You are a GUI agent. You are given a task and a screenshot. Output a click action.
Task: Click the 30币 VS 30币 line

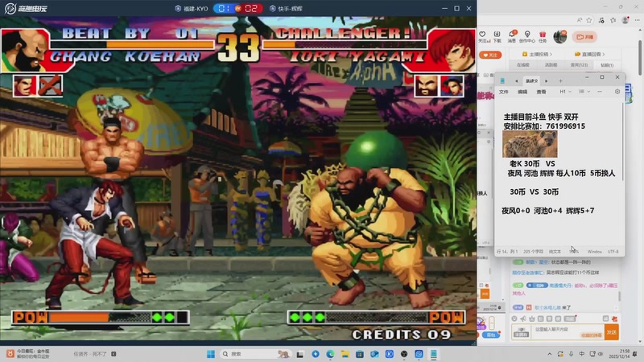point(534,191)
